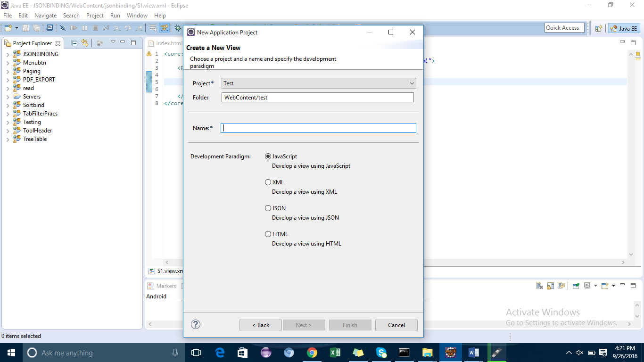The width and height of the screenshot is (644, 362).
Task: Toggle Link with Editor in Project Explorer
Action: pos(85,43)
